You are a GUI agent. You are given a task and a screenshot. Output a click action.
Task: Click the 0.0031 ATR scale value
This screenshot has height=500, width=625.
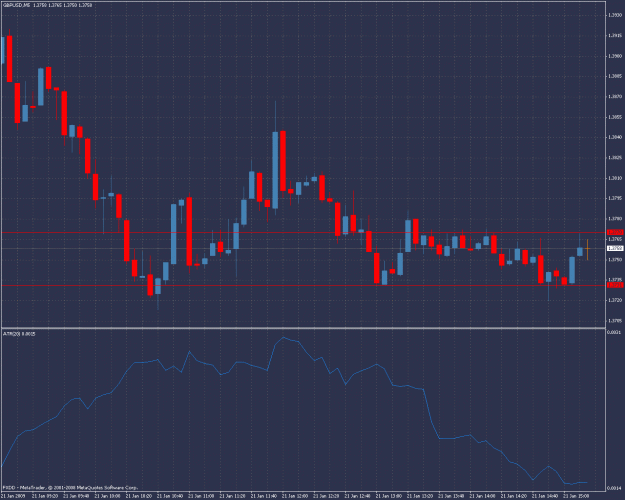tap(614, 332)
